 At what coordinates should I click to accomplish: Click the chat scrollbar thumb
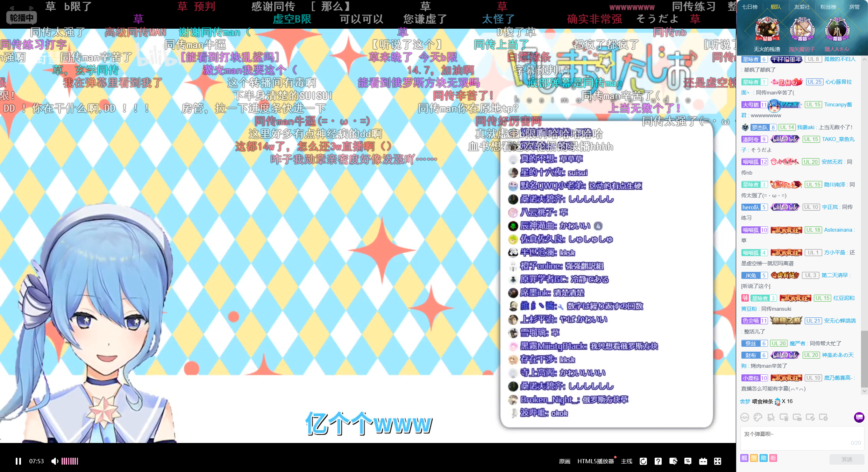click(x=865, y=359)
